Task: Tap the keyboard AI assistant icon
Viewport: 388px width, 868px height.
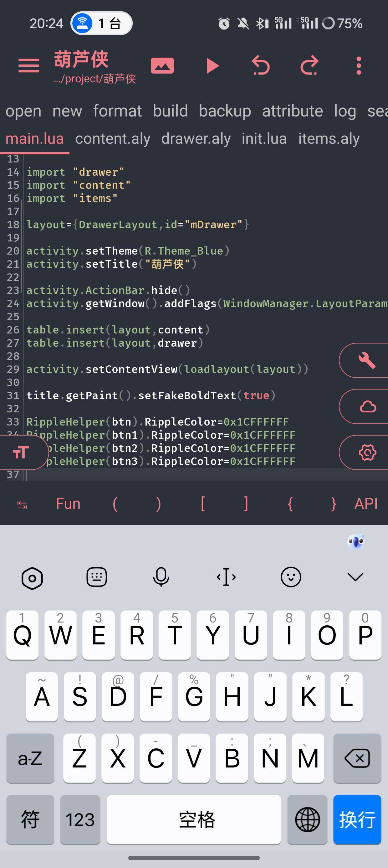Action: (x=356, y=541)
